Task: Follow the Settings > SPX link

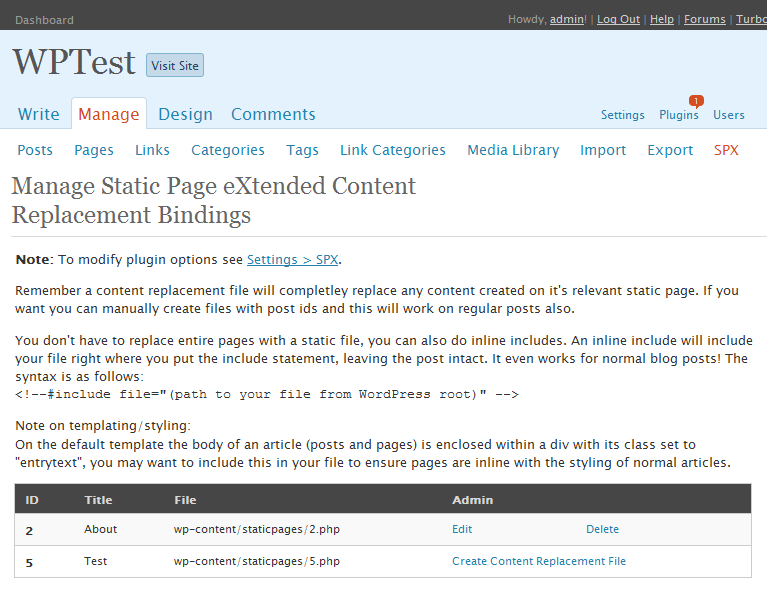Action: coord(293,259)
